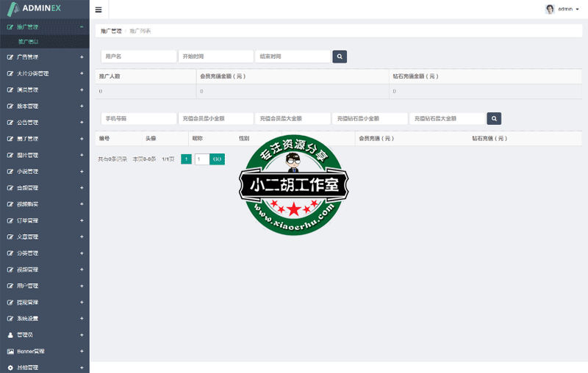Focus the 用户名 input field
Screen dimensions: 588x373
(x=138, y=56)
